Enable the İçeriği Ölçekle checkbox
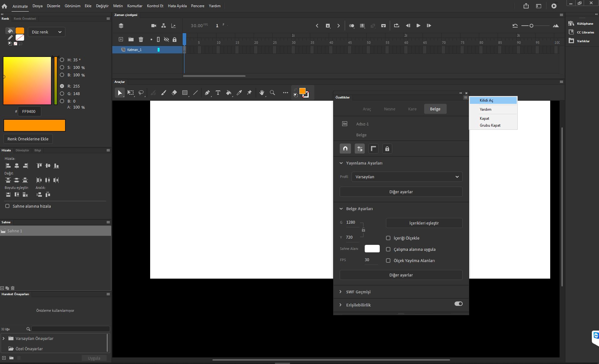Viewport: 599px width, 364px height. click(388, 238)
